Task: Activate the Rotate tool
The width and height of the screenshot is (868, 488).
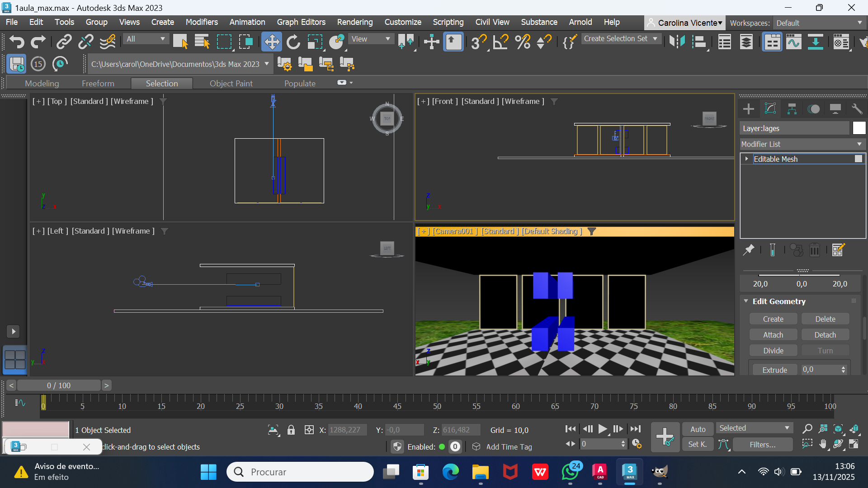Action: click(x=293, y=42)
